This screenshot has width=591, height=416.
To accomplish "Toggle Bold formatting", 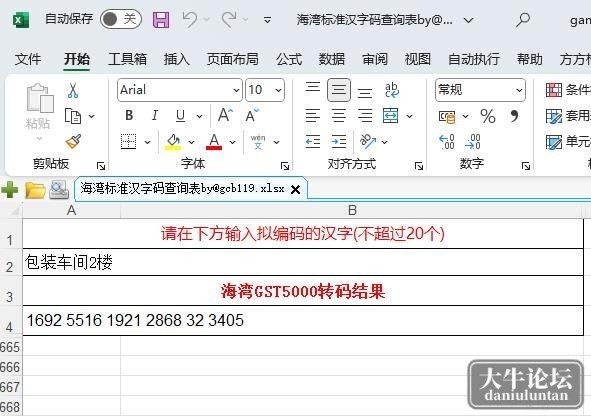I will [x=129, y=115].
